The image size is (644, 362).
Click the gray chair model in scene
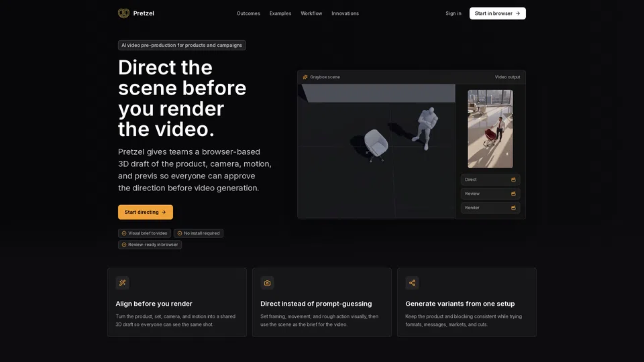376,145
